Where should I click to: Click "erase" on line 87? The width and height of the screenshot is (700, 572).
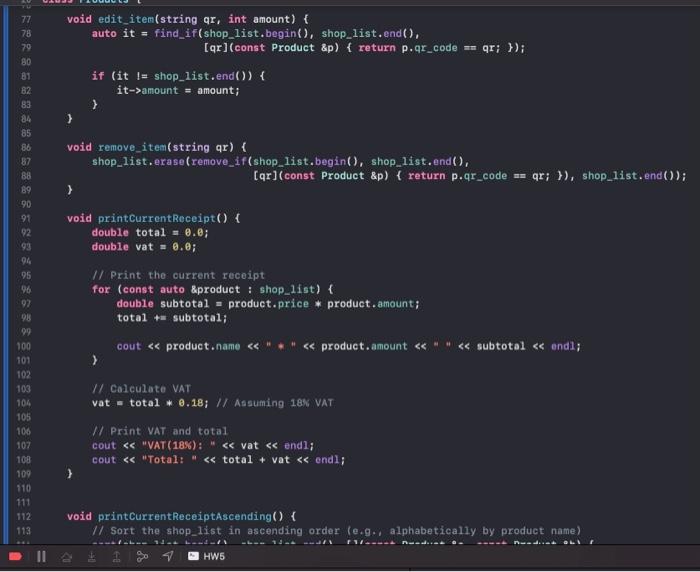169,162
